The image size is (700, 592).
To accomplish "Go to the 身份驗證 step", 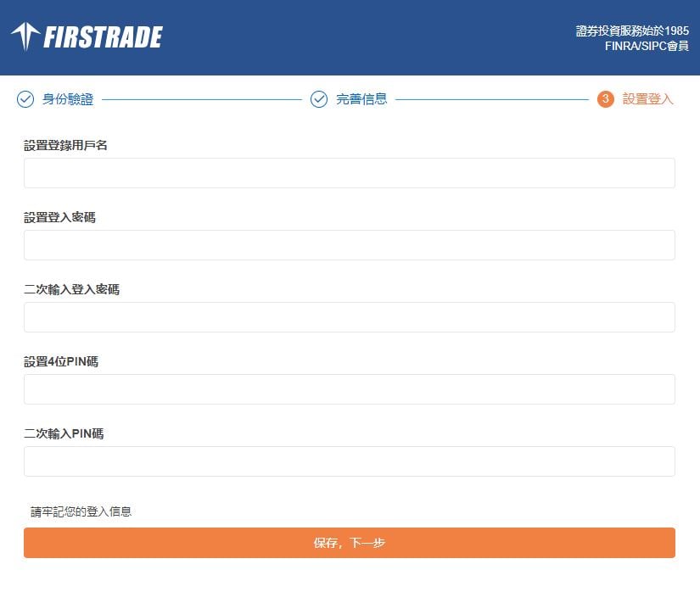I will pyautogui.click(x=67, y=99).
